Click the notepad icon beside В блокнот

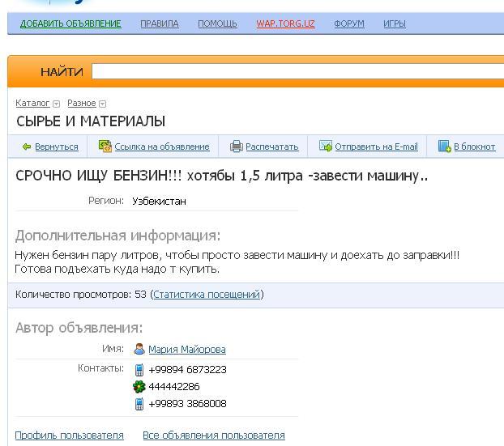point(445,146)
